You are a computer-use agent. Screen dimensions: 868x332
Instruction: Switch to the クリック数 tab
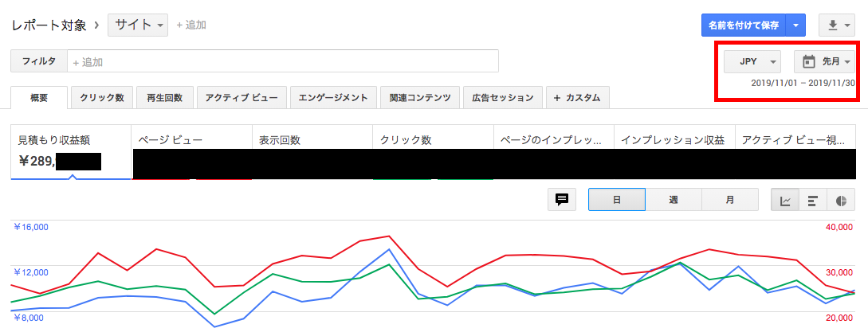click(x=102, y=98)
